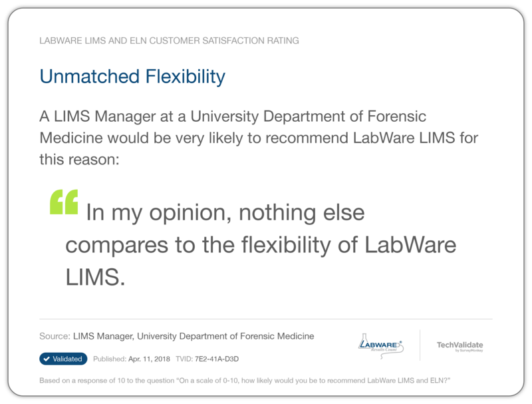Viewport: 532px width, 404px height.
Task: Click the horizontal divider above the source line
Action: tap(266, 319)
